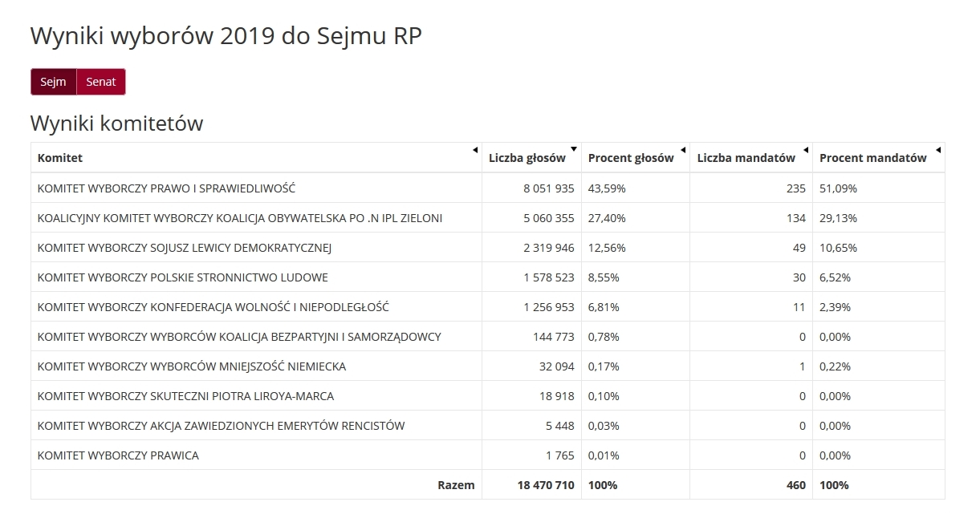Click Konfederacja Wolność i Niepodległość row
The image size is (980, 514).
coord(213,307)
